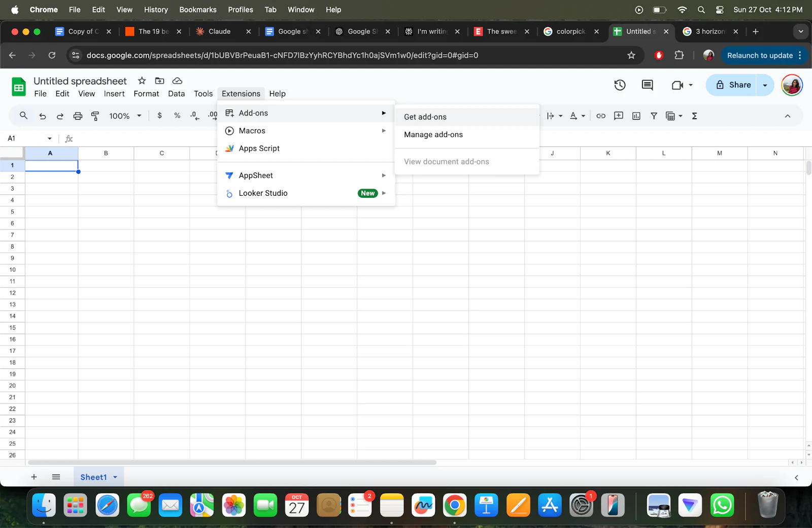Select the paint format tool
Image resolution: width=812 pixels, height=528 pixels.
coord(95,116)
